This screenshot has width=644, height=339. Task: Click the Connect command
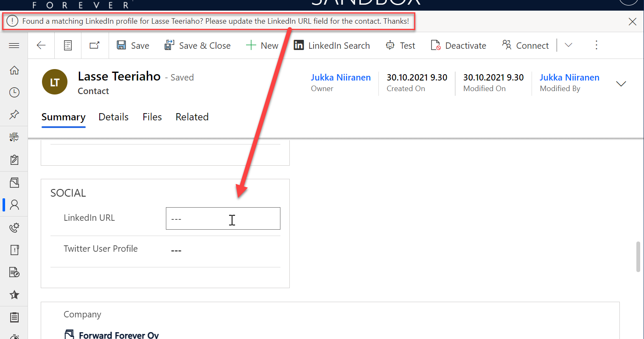[525, 45]
